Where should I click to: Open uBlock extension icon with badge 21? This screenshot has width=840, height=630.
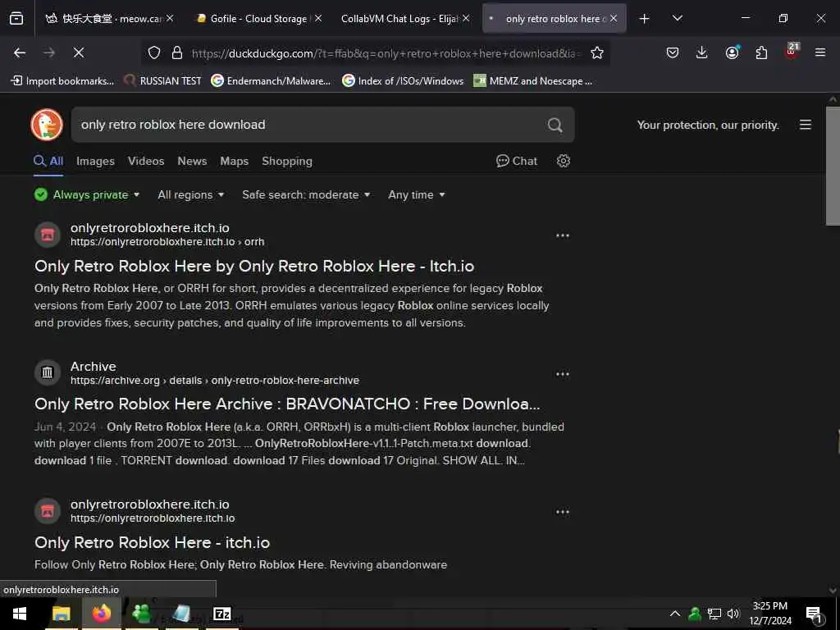pyautogui.click(x=792, y=52)
